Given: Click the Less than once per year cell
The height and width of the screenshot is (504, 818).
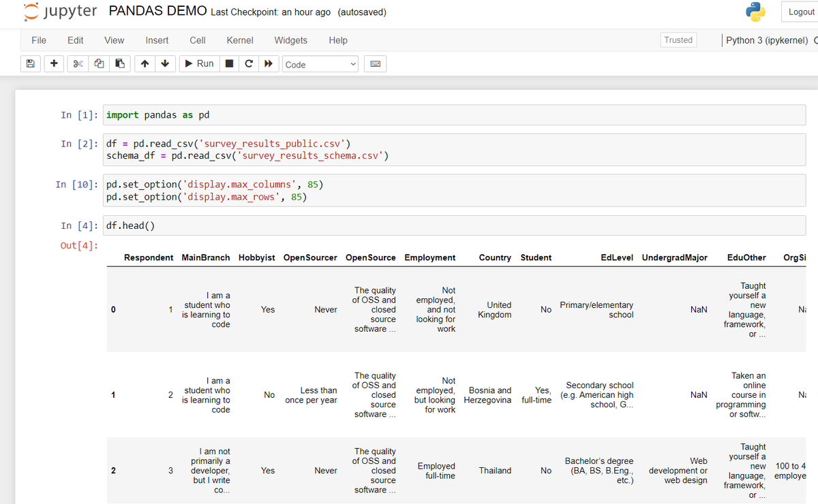Looking at the screenshot, I should pyautogui.click(x=311, y=395).
